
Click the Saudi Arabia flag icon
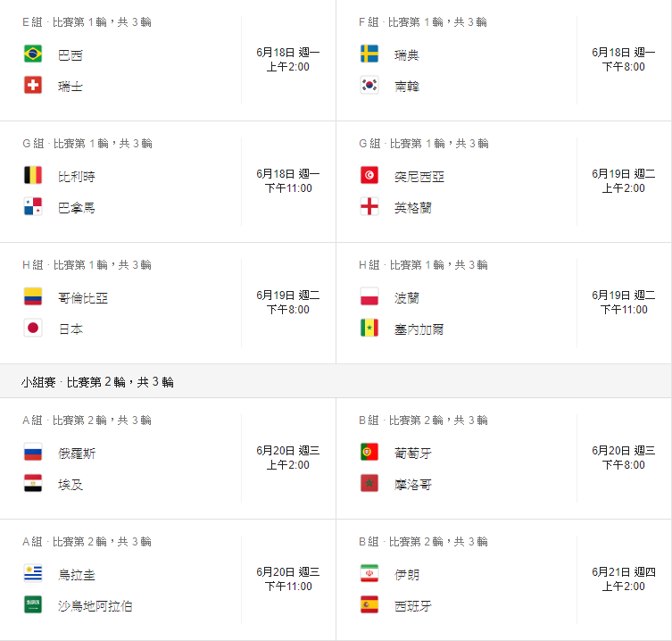click(33, 605)
